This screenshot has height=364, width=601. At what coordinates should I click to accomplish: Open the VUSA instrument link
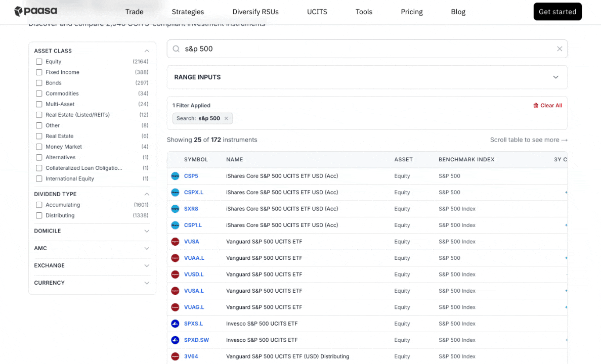click(191, 241)
